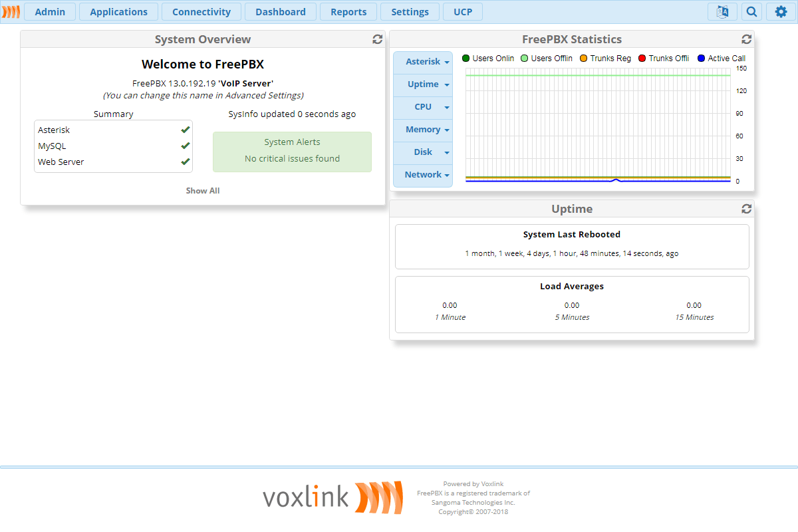Click the System Overview panel header
798x532 pixels.
point(203,39)
